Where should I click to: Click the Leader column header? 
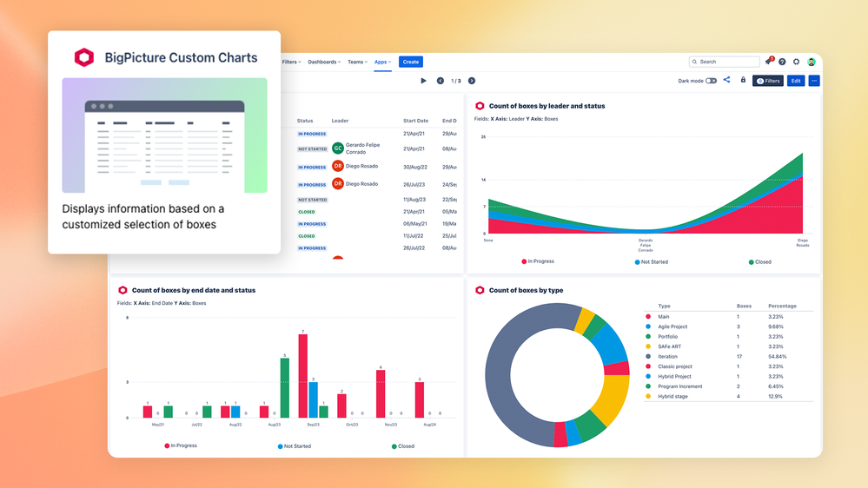click(x=340, y=121)
